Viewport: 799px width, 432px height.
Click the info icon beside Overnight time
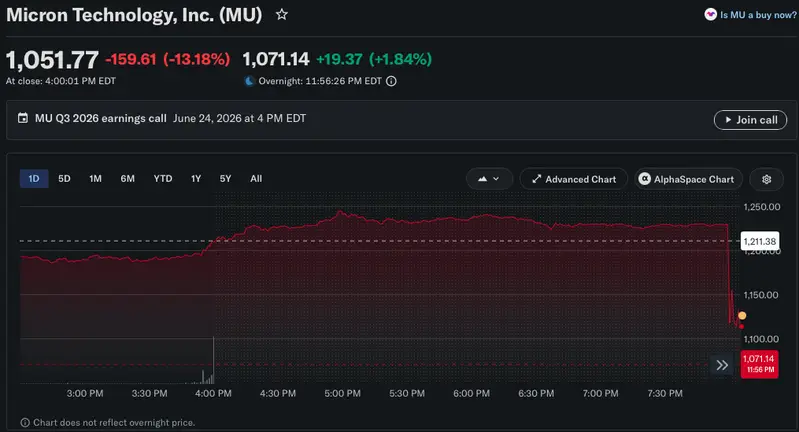point(391,81)
